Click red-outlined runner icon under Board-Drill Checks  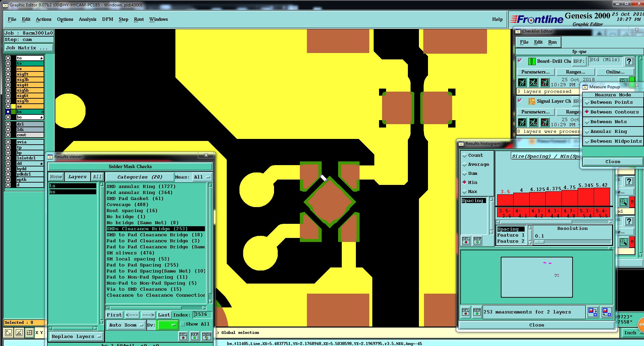click(x=545, y=82)
